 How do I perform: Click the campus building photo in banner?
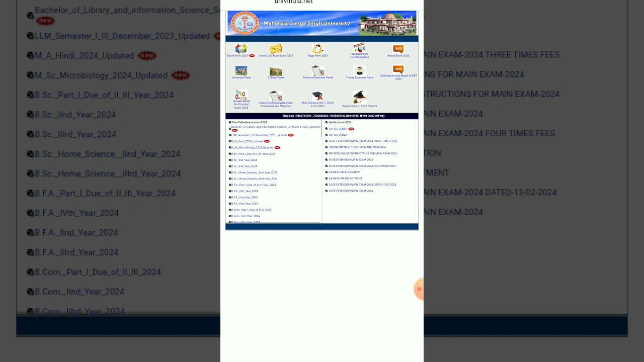point(387,24)
